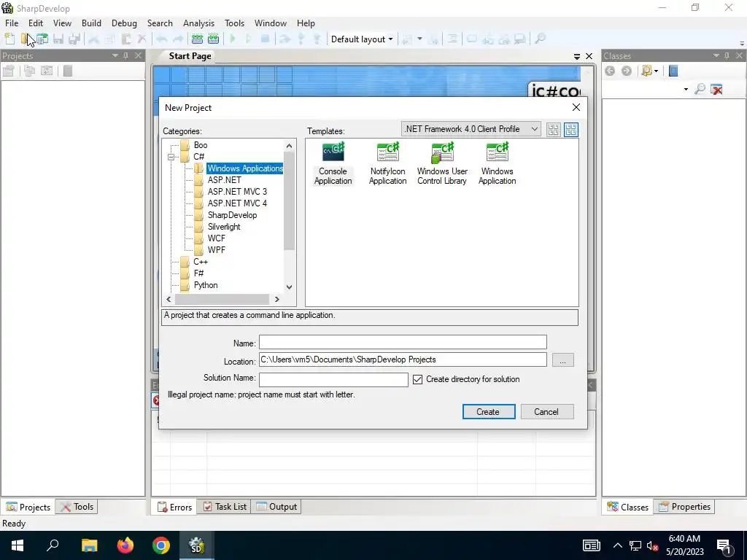
Task: Select the Console Application template
Action: click(x=333, y=163)
